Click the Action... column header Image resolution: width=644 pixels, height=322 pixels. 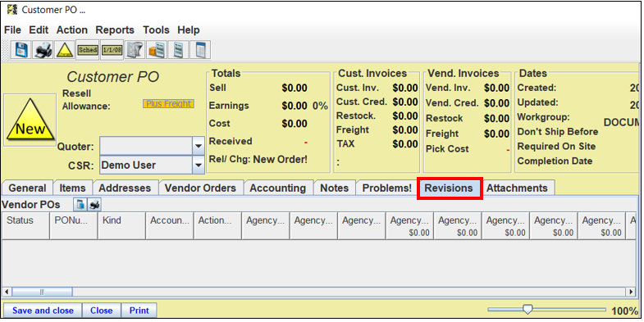pyautogui.click(x=217, y=225)
